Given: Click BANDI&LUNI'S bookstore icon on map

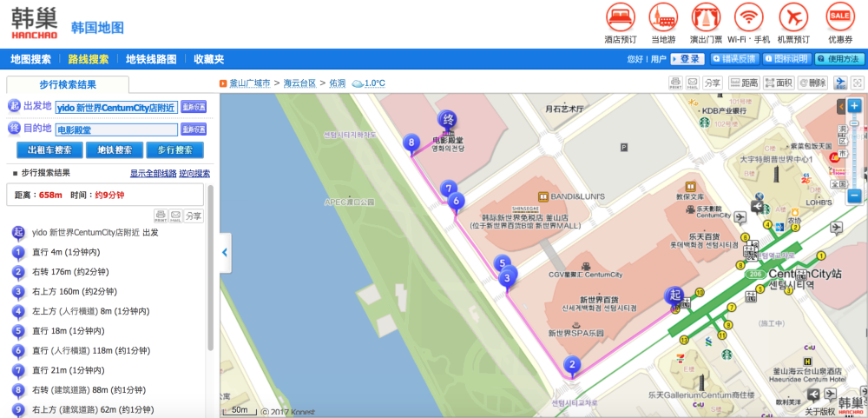Looking at the screenshot, I should click(x=543, y=196).
